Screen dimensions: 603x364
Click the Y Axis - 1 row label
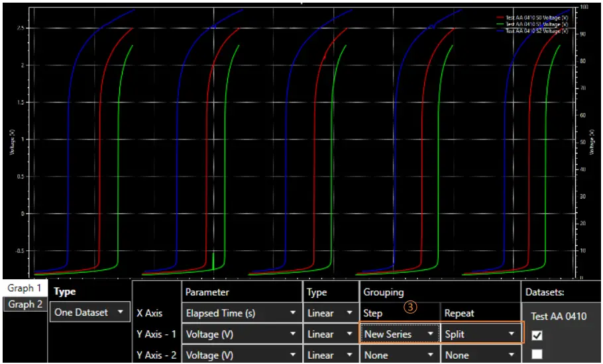156,334
